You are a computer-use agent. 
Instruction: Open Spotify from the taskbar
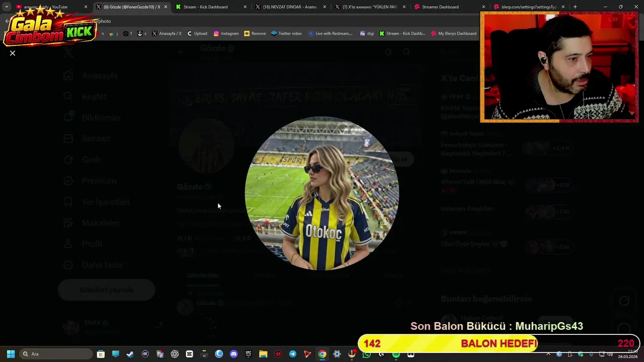pos(396,354)
